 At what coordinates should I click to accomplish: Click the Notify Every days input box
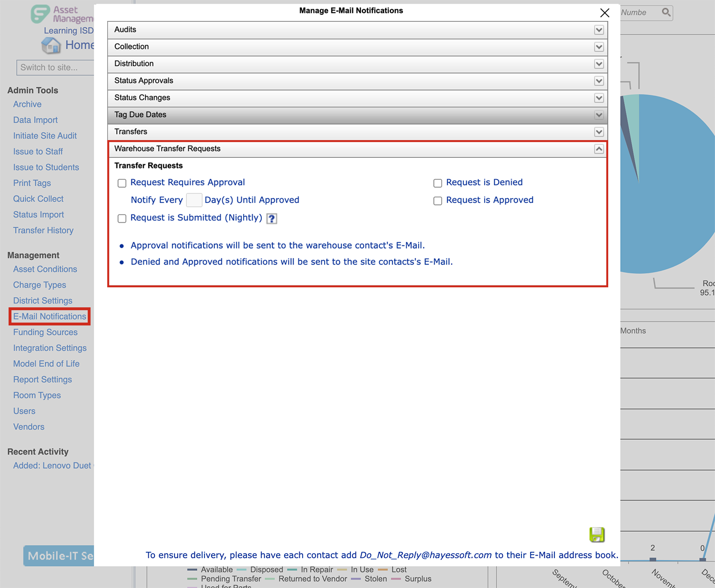click(x=194, y=200)
